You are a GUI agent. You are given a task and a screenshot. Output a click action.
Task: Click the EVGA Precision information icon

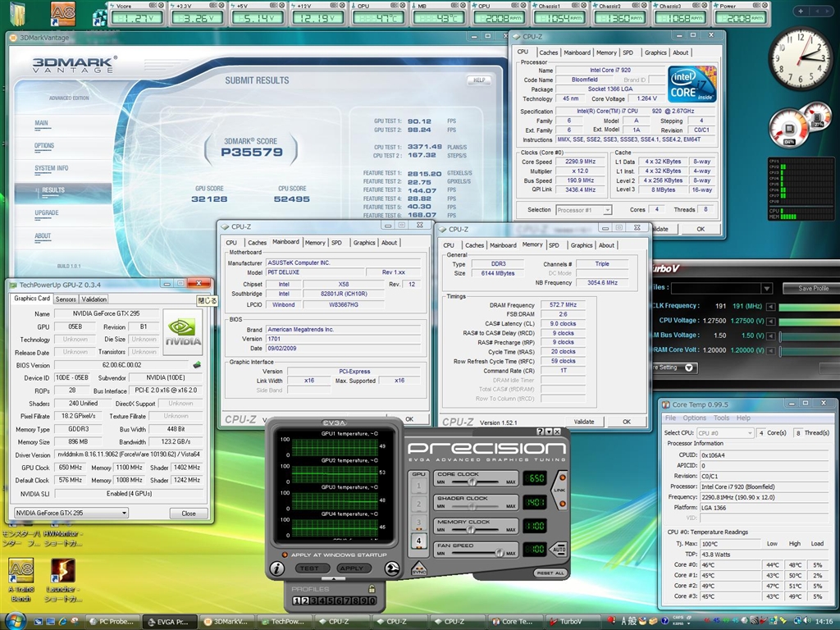pos(278,568)
